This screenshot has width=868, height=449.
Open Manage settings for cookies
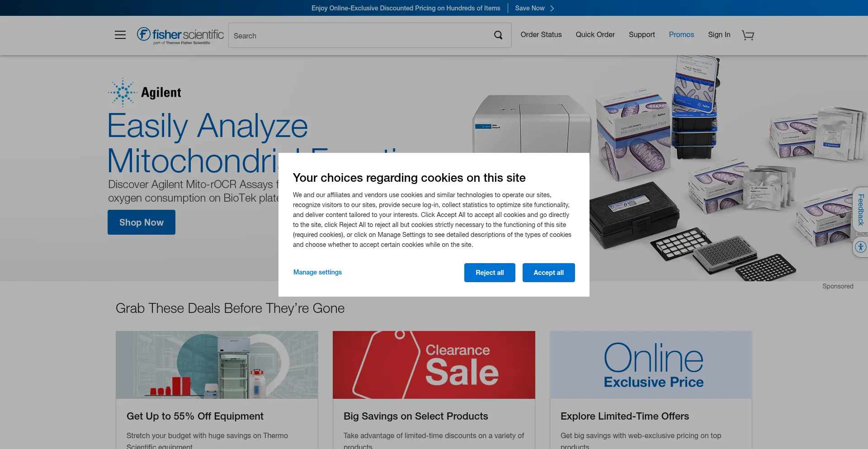[317, 272]
